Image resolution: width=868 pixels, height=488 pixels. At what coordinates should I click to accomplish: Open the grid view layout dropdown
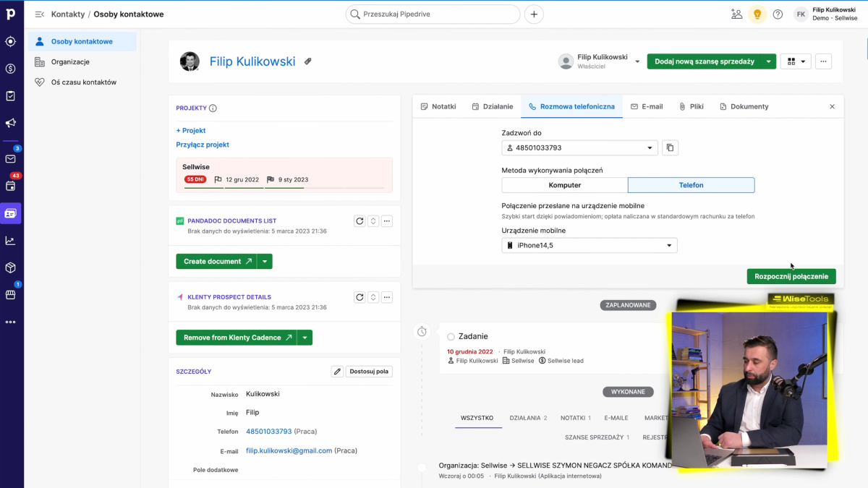pos(796,61)
